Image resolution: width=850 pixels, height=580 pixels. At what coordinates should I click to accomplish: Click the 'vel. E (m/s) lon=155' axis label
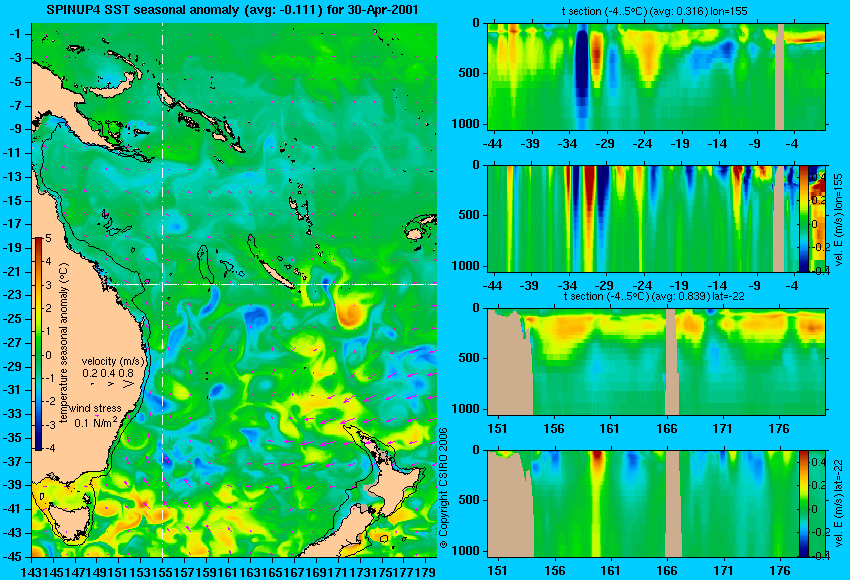[x=839, y=220]
